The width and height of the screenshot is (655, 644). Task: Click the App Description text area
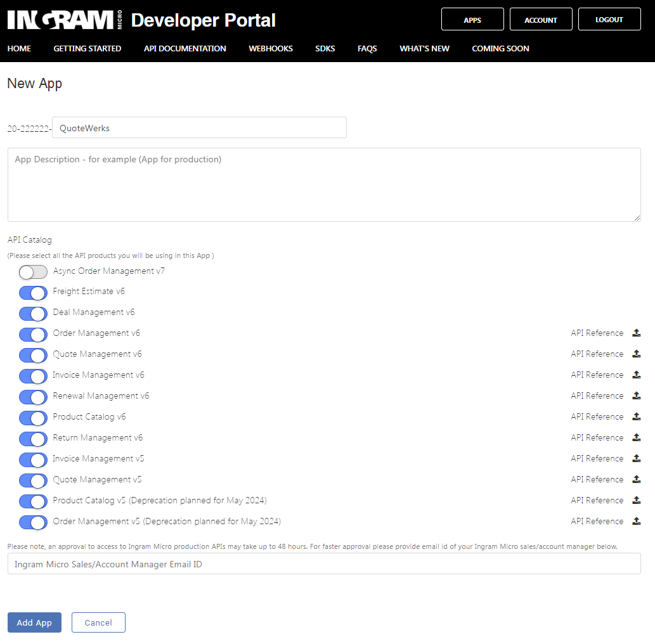point(324,184)
